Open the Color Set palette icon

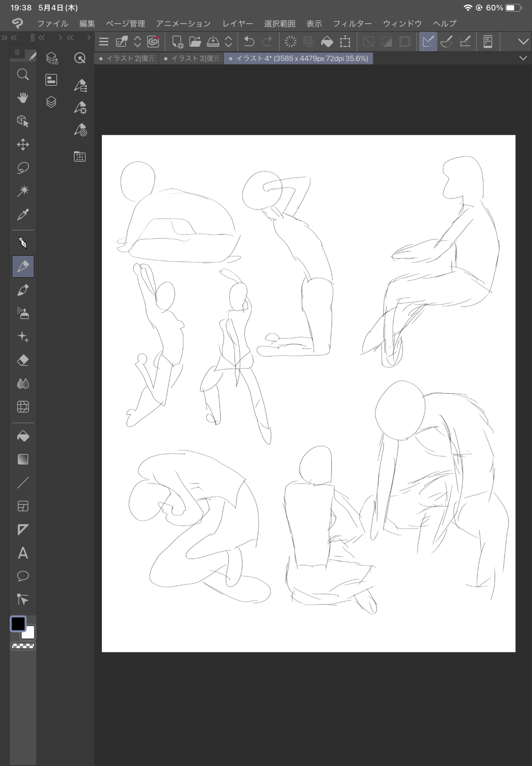80,156
